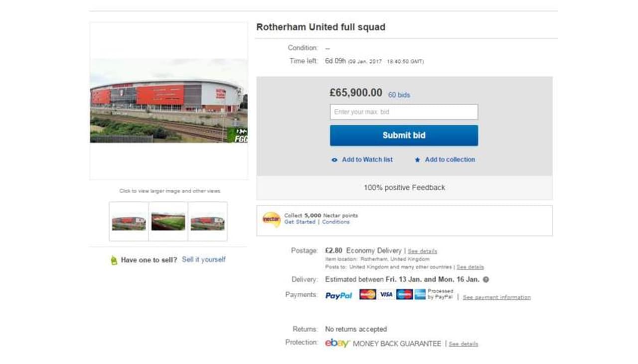Screen dimensions: 638x364
Task: Click the Nectar logo icon
Action: coord(272,219)
